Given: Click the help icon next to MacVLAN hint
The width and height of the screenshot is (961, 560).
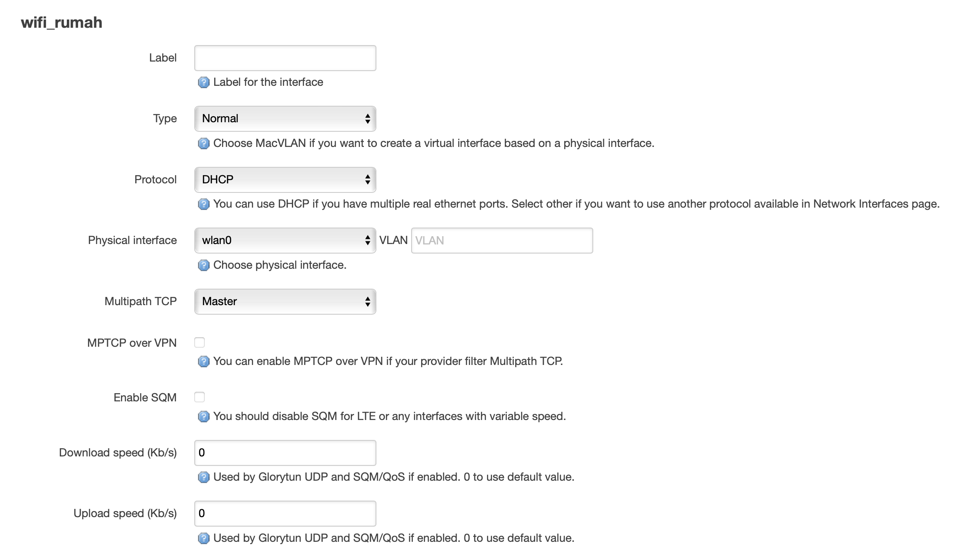Looking at the screenshot, I should coord(203,143).
